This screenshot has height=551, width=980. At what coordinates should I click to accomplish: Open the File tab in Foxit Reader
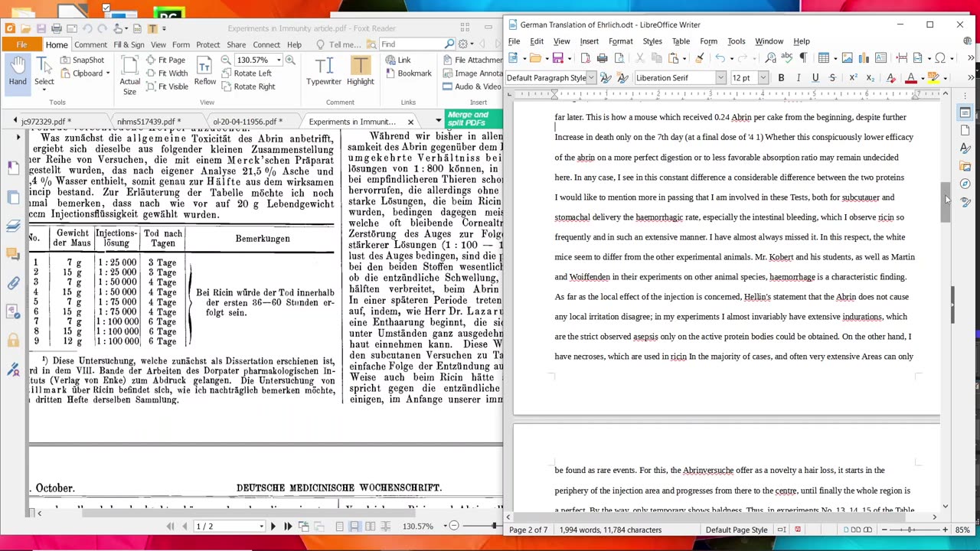[x=22, y=44]
